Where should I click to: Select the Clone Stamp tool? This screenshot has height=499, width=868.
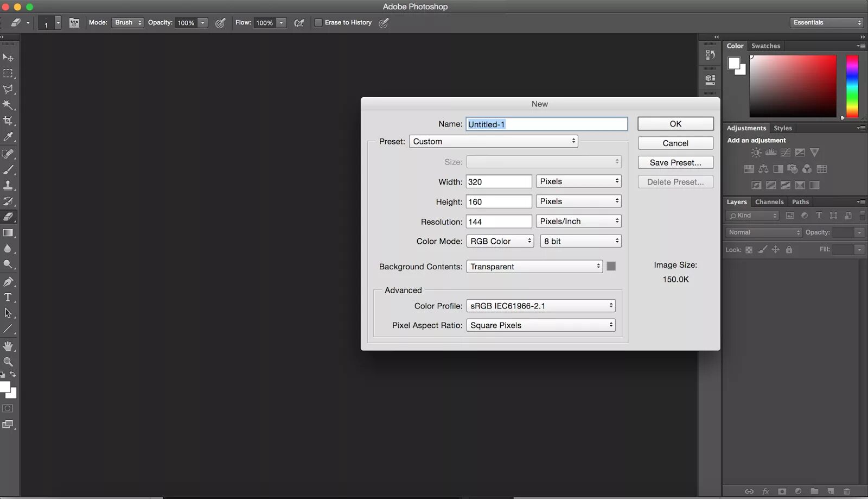(8, 185)
